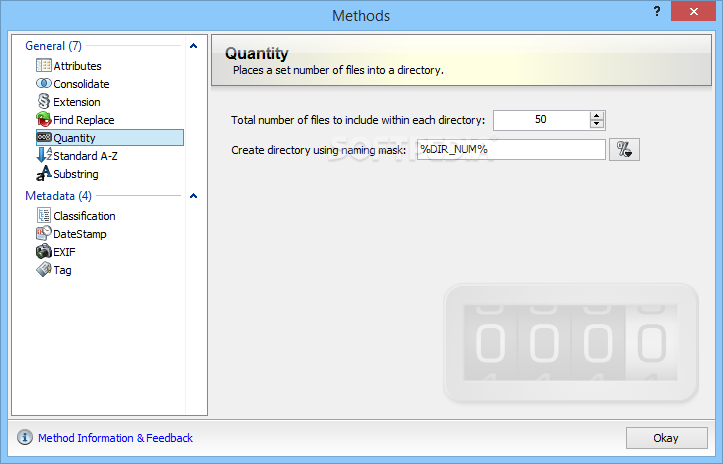Click the Attributes grid icon
The height and width of the screenshot is (464, 723).
(x=44, y=65)
